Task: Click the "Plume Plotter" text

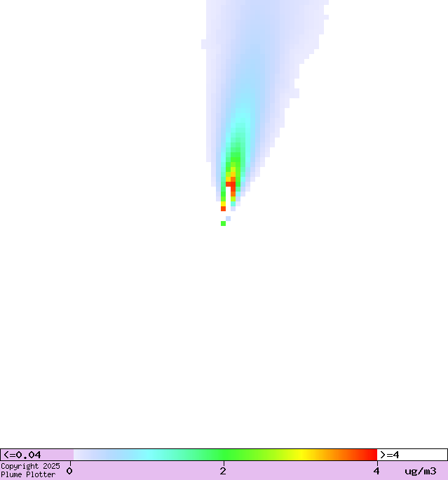Action: tap(28, 474)
